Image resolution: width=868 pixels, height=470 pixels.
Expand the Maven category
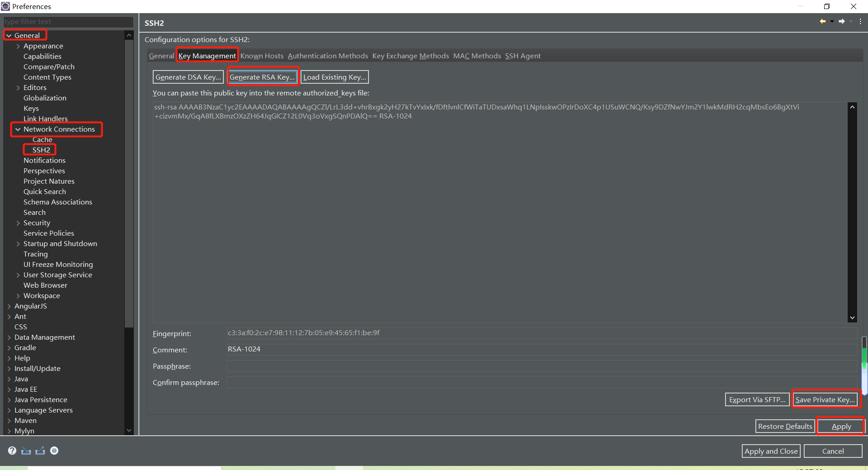click(x=9, y=421)
